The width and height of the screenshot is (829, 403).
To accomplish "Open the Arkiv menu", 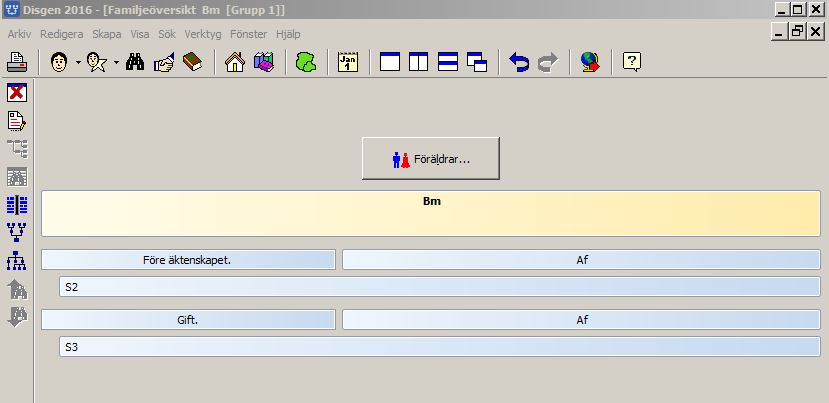I will pyautogui.click(x=19, y=34).
